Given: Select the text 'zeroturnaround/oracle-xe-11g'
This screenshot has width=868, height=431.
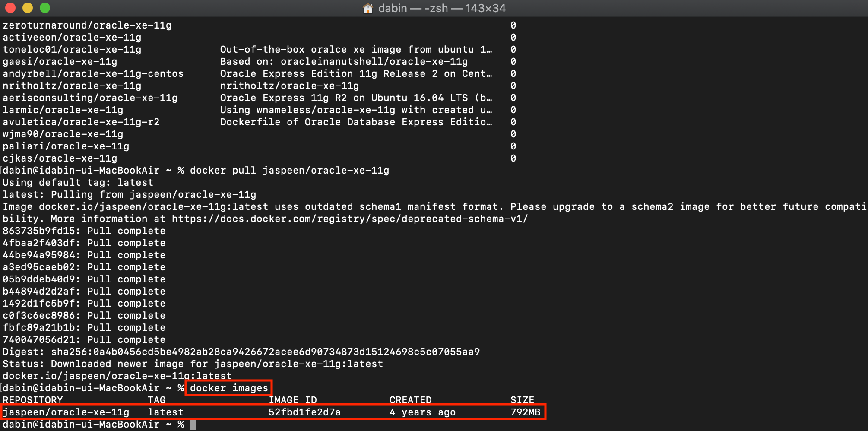Looking at the screenshot, I should (x=87, y=25).
